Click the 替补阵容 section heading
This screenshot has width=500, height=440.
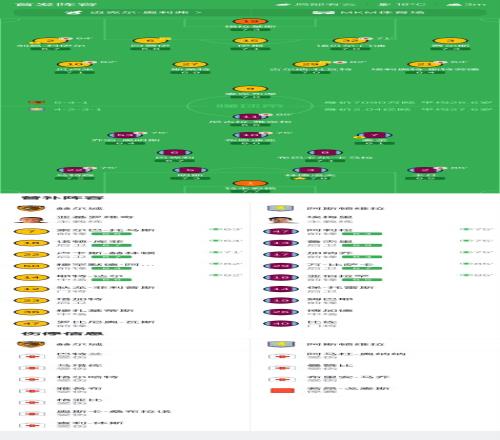point(63,198)
